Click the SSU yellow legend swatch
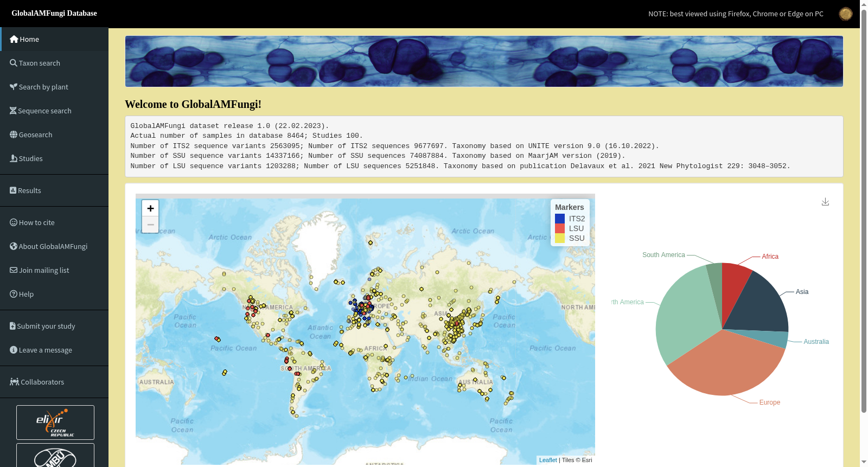This screenshot has height=467, width=868. (560, 238)
